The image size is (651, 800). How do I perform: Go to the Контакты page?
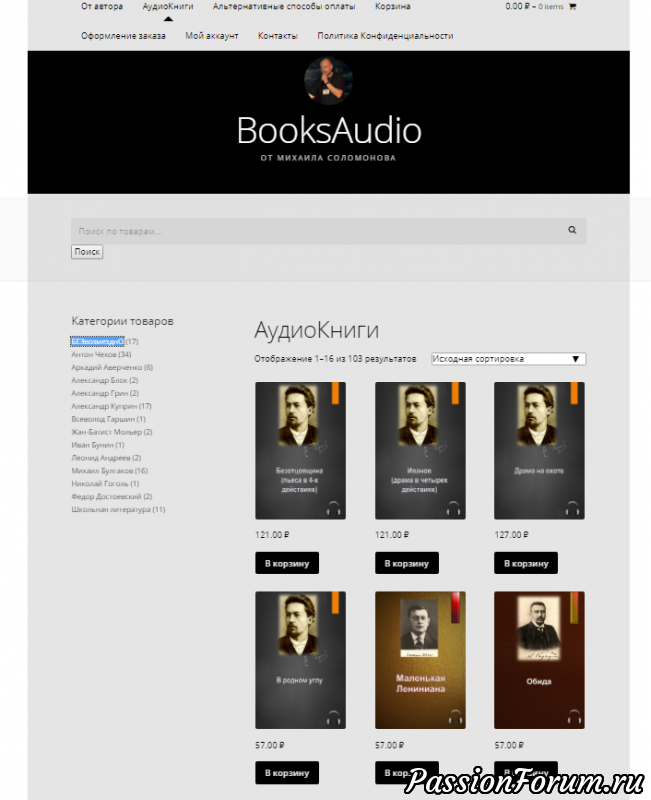(277, 36)
